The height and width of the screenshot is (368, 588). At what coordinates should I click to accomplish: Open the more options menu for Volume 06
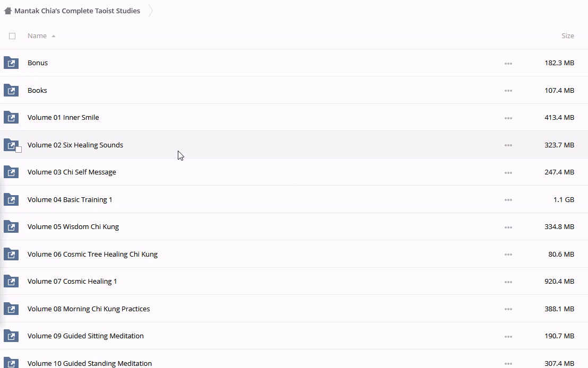coord(508,255)
